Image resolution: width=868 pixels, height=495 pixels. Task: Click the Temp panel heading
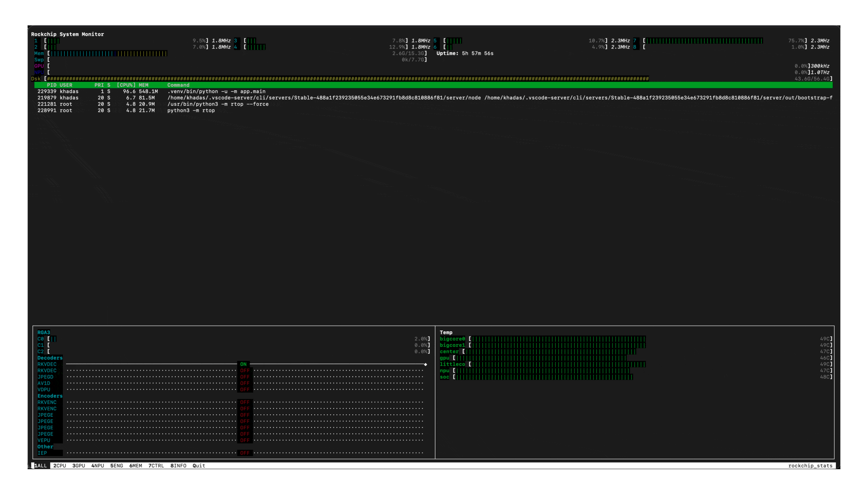[x=446, y=333]
